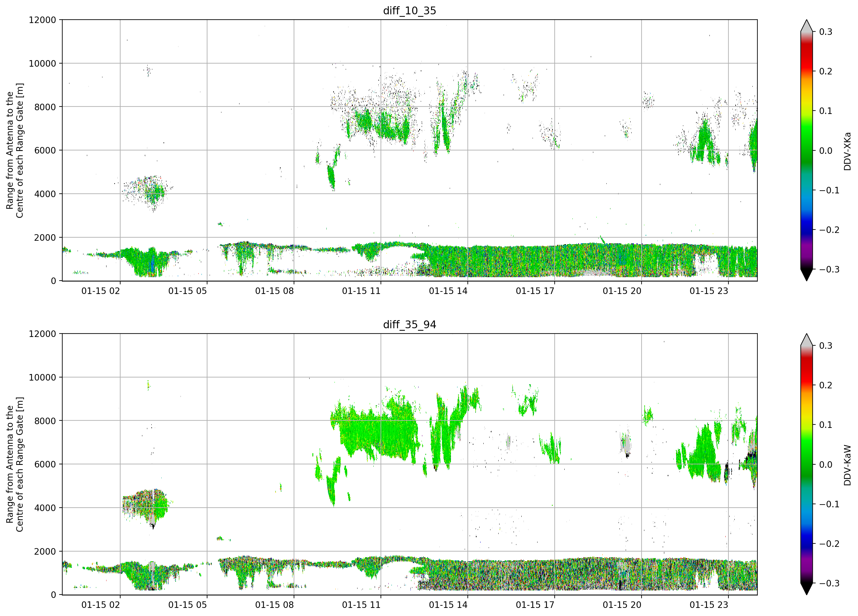Click the 01-15 05 x-tick under the diff_10_35 plot
This screenshot has height=616, width=858.
coord(188,291)
